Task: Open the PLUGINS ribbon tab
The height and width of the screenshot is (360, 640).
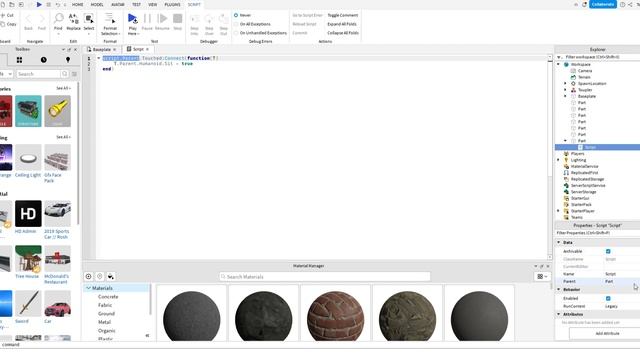Action: (x=172, y=4)
